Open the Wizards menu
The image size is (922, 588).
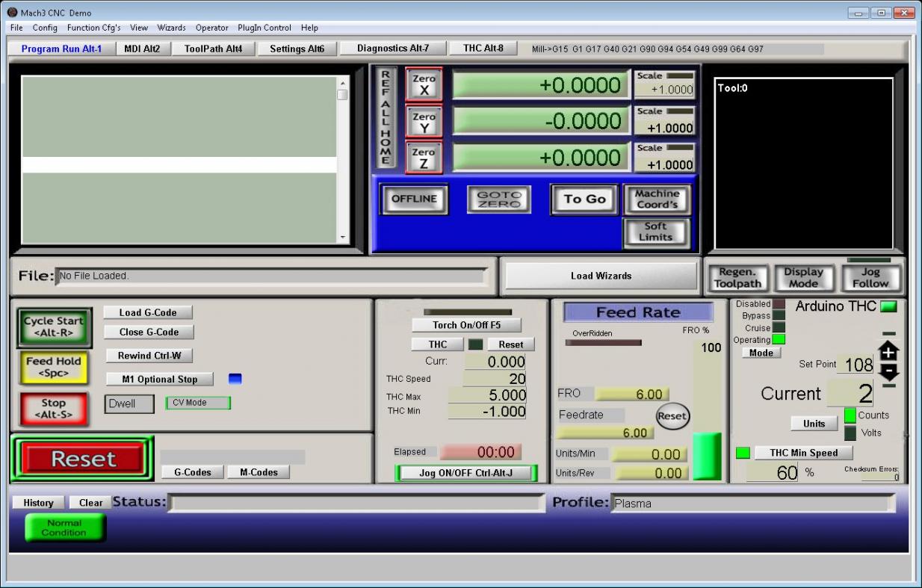[172, 28]
